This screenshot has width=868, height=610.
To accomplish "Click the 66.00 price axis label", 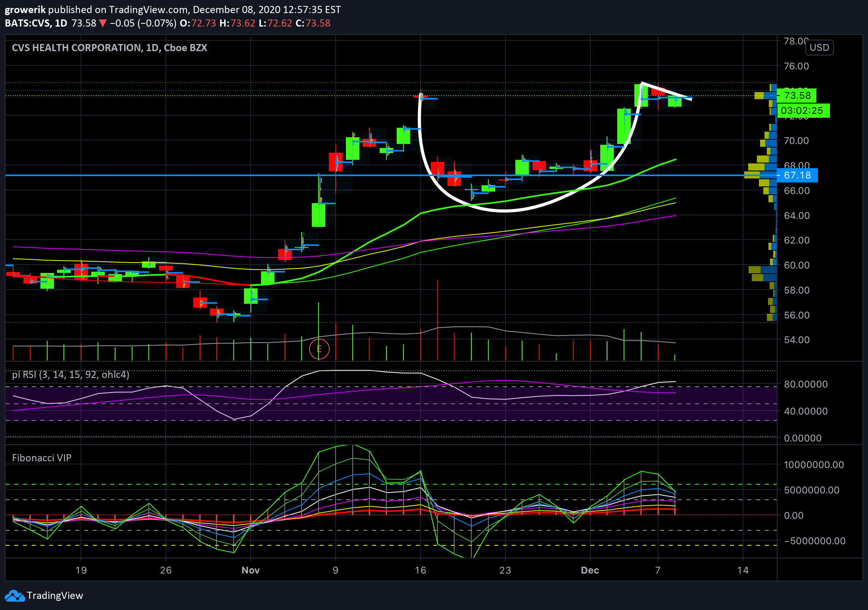I will pos(796,191).
